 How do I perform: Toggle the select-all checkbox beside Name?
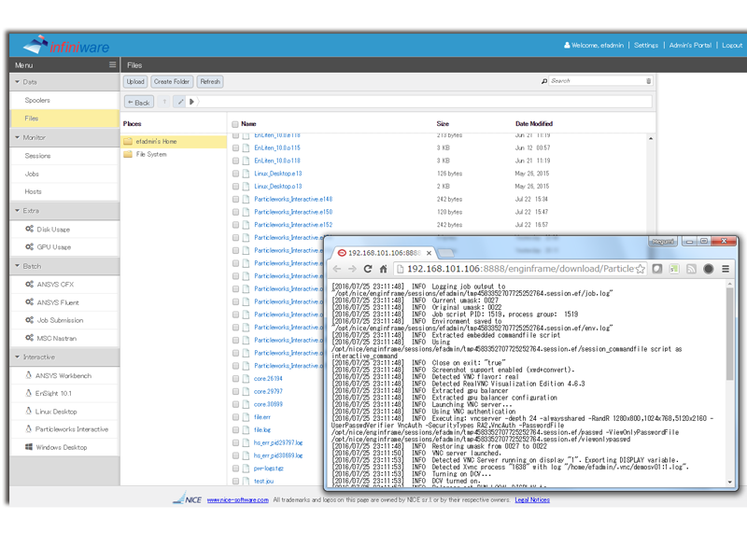tap(235, 124)
